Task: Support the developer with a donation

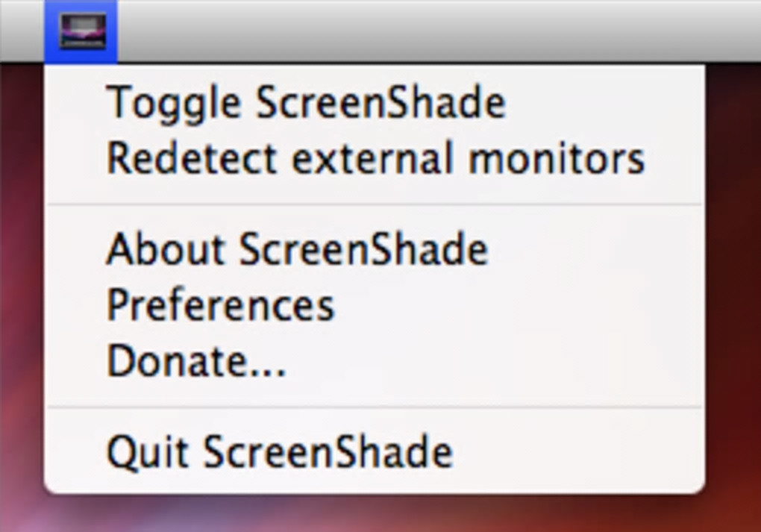Action: (x=196, y=361)
